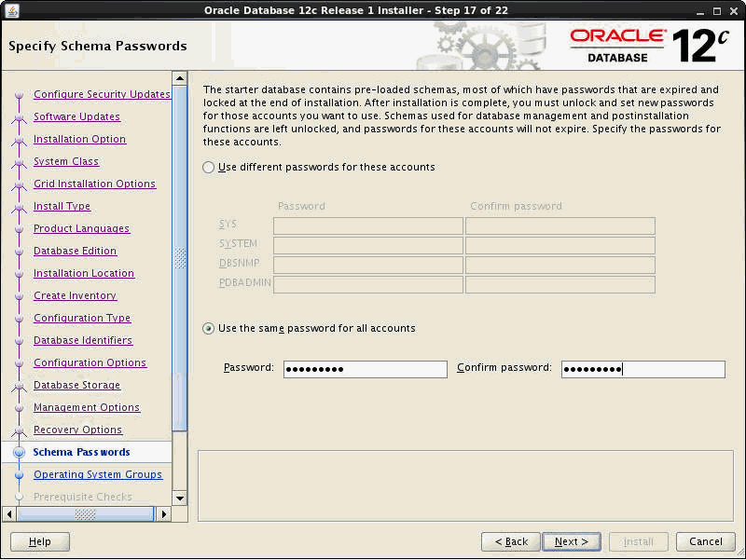Click the sidebar scrollbar down arrow

point(179,499)
